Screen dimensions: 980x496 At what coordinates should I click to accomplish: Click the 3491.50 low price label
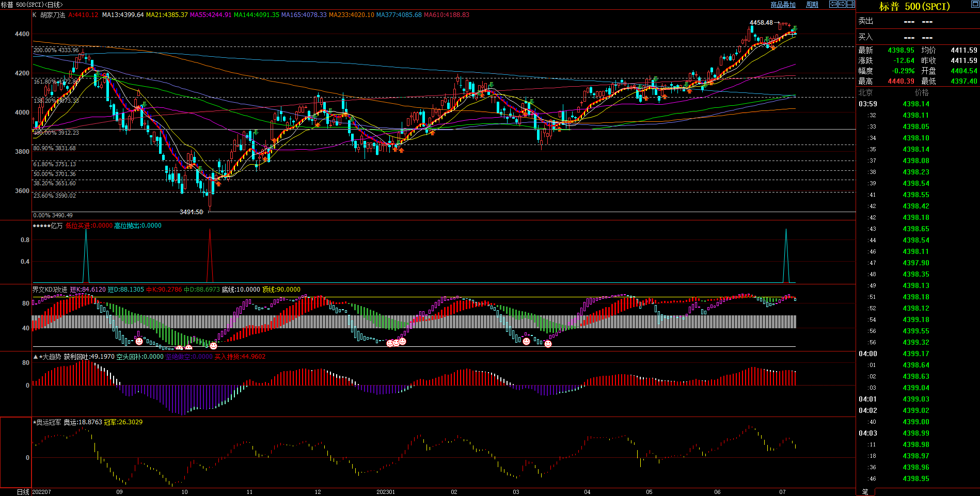(x=191, y=212)
